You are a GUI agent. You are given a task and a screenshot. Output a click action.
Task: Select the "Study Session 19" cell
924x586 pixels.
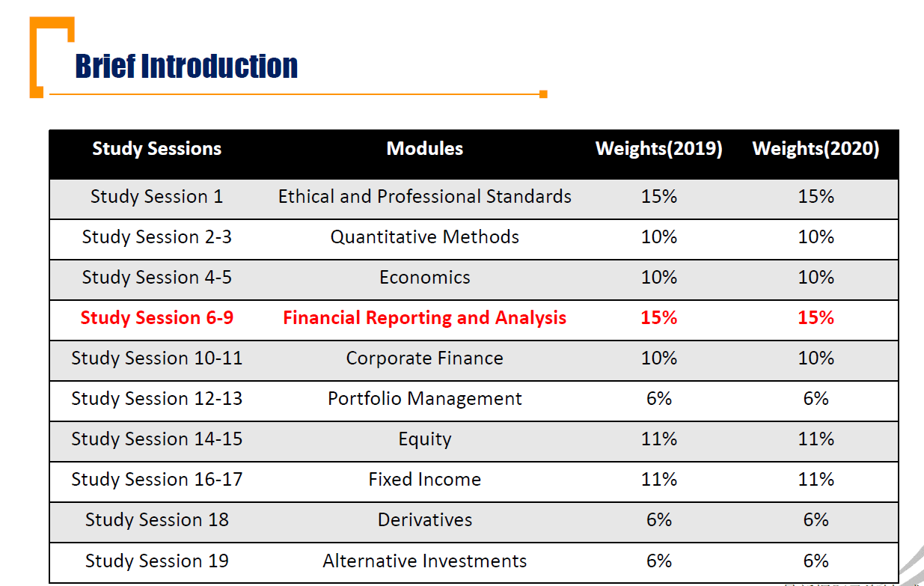tap(156, 561)
